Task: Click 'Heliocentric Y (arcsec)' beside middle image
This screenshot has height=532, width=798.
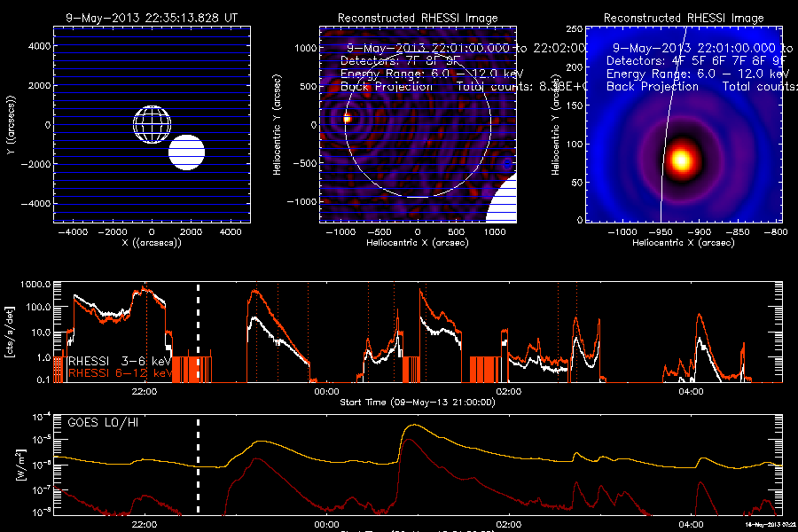Action: 277,125
